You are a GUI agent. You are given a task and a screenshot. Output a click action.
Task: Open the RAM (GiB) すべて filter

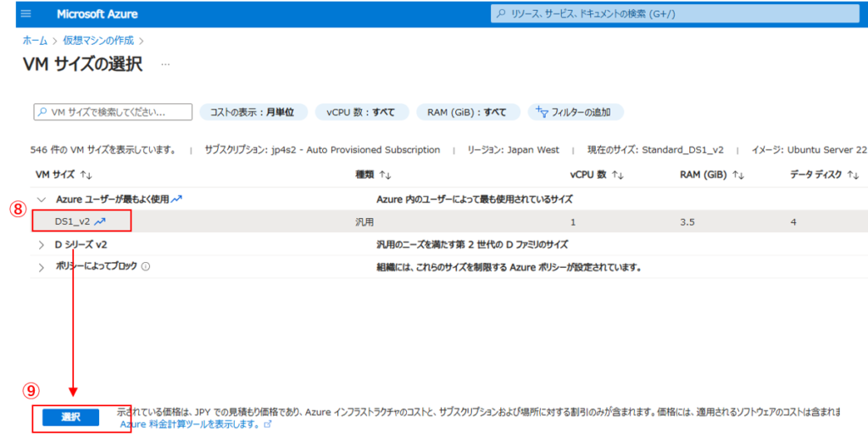[467, 112]
